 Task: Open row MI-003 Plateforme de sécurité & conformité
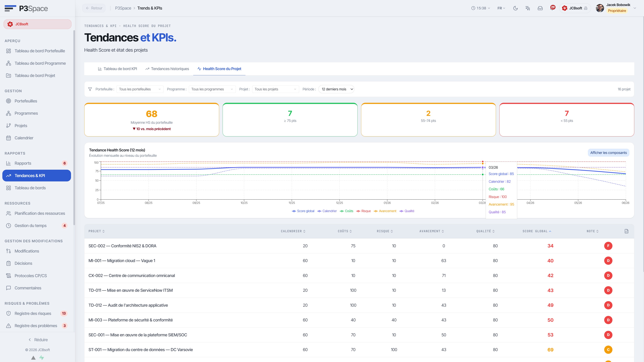click(359, 320)
